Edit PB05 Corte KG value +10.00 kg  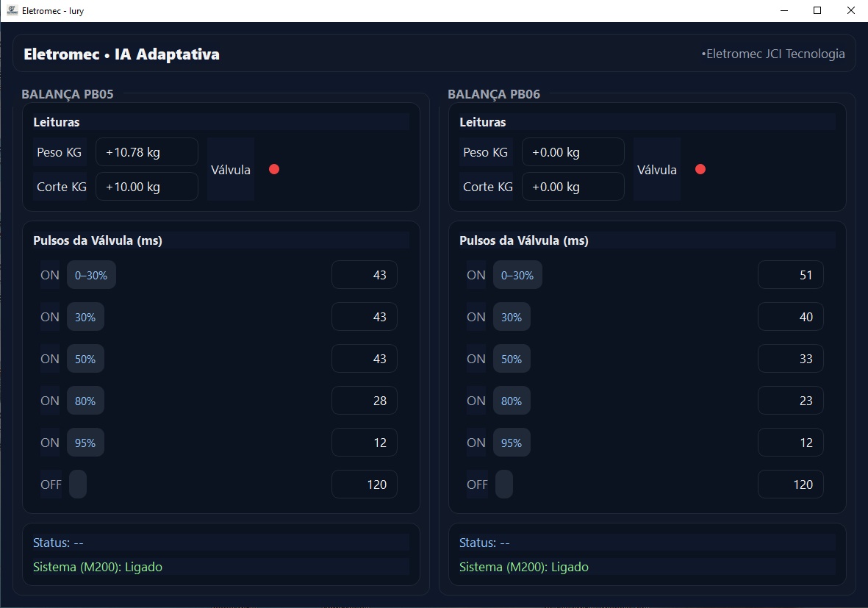(x=147, y=187)
